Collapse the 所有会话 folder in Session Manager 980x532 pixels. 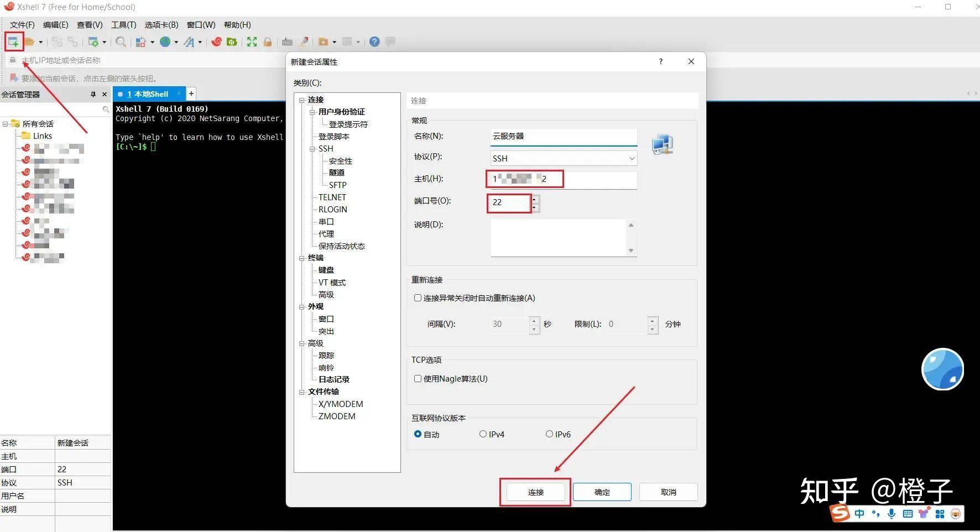tap(6, 124)
